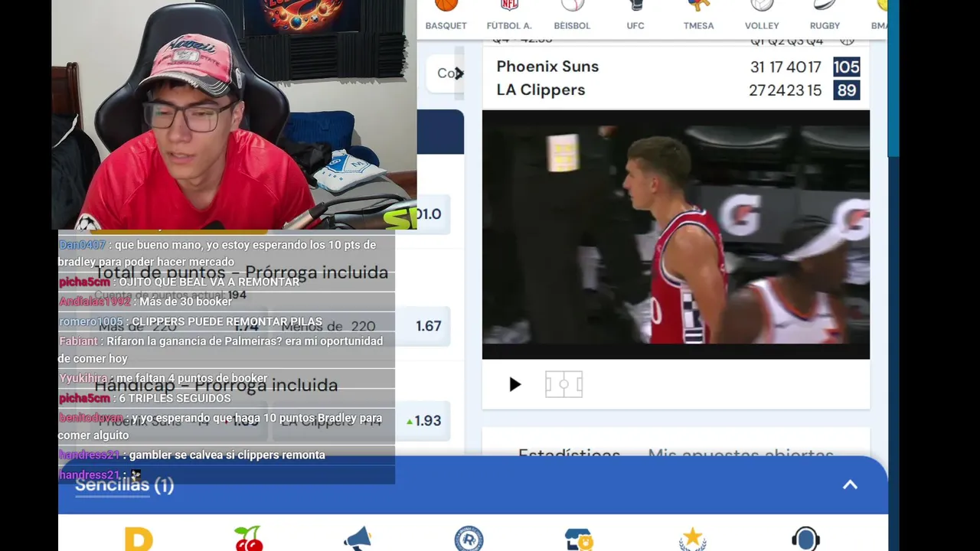Image resolution: width=980 pixels, height=551 pixels.
Task: Click the page's blue vertical scrollbar
Action: 893,78
